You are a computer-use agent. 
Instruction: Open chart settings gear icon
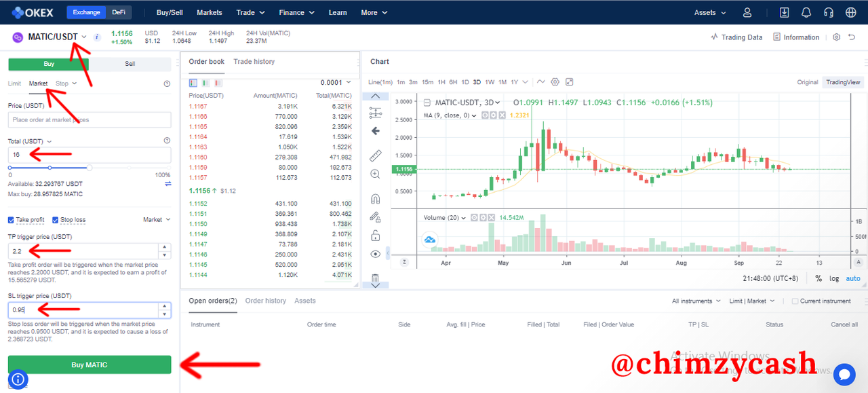tap(555, 81)
